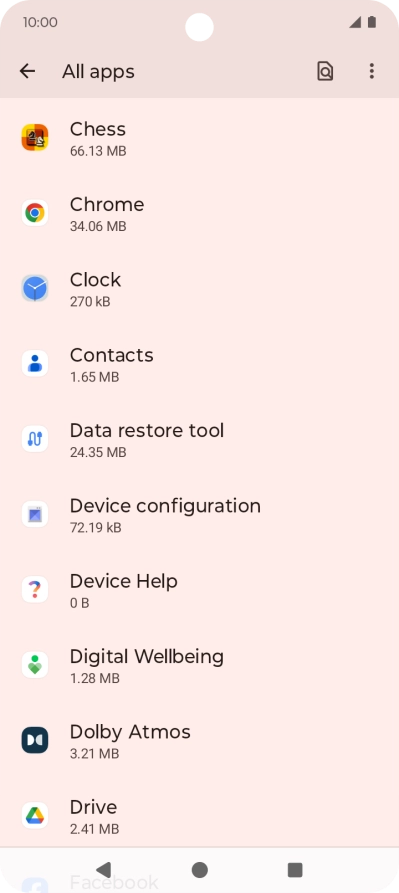Image resolution: width=399 pixels, height=893 pixels.
Task: Tap the Clock app icon
Action: [35, 288]
